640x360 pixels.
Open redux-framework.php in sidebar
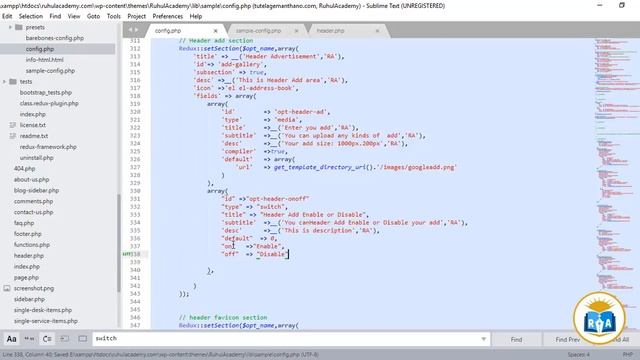pos(48,147)
